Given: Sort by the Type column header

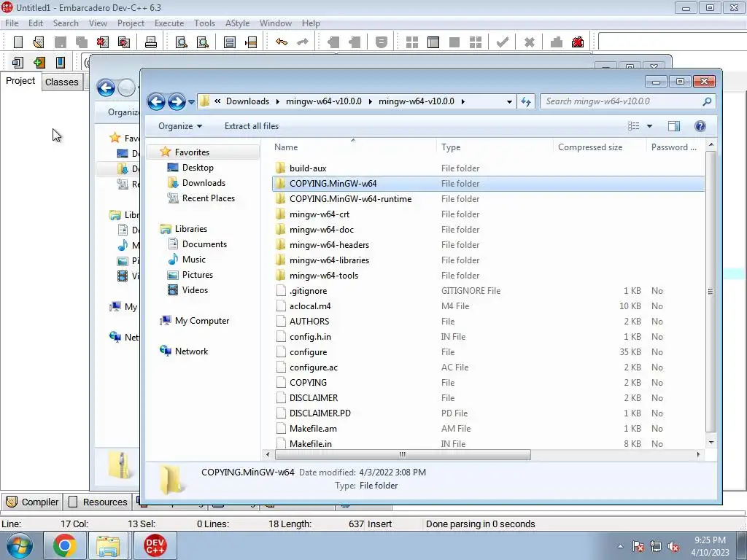Looking at the screenshot, I should click(x=494, y=147).
